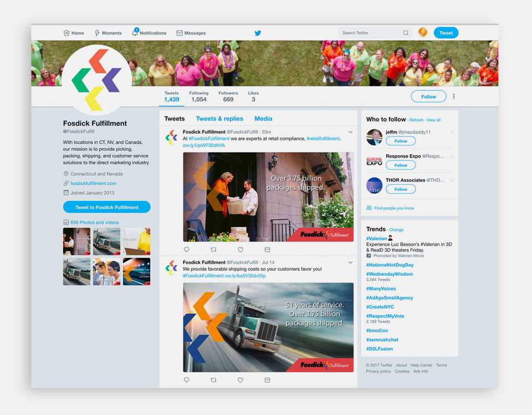532x415 pixels.
Task: Open the orange profile avatar menu
Action: [423, 32]
